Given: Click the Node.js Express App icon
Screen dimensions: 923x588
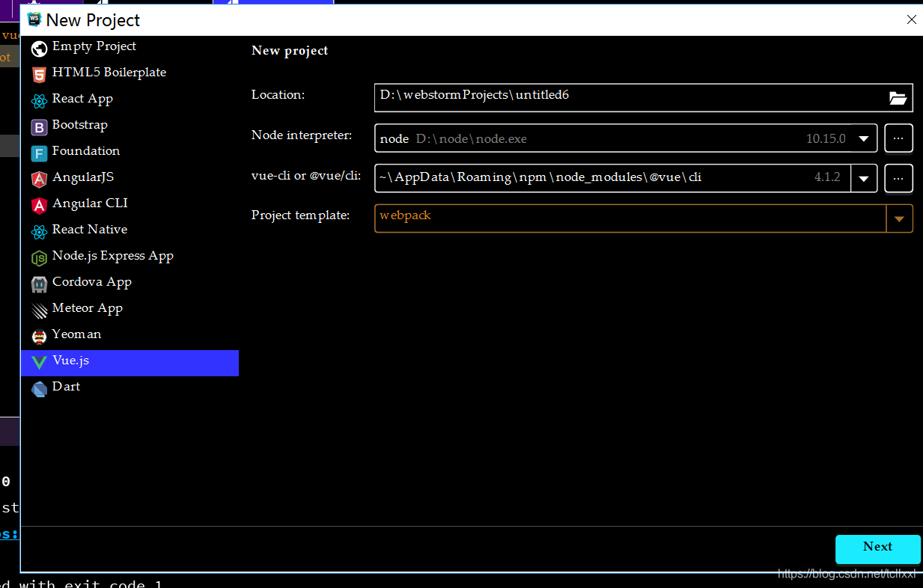Looking at the screenshot, I should pos(39,258).
